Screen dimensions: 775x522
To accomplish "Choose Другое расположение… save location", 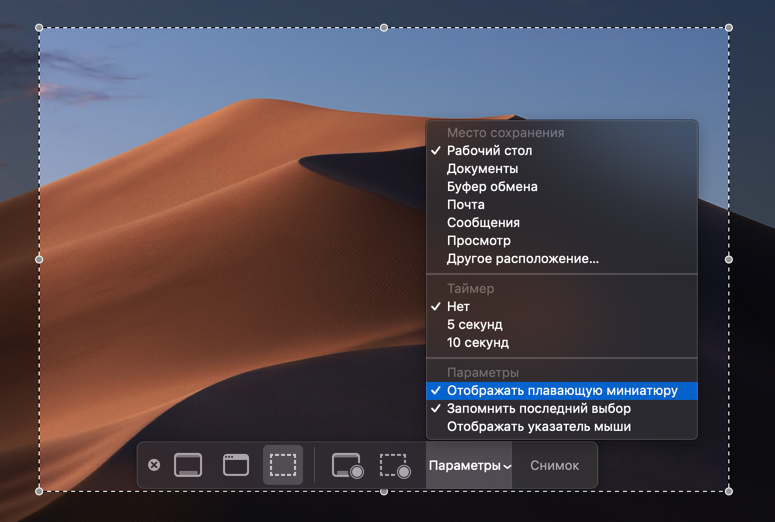I will click(x=522, y=259).
